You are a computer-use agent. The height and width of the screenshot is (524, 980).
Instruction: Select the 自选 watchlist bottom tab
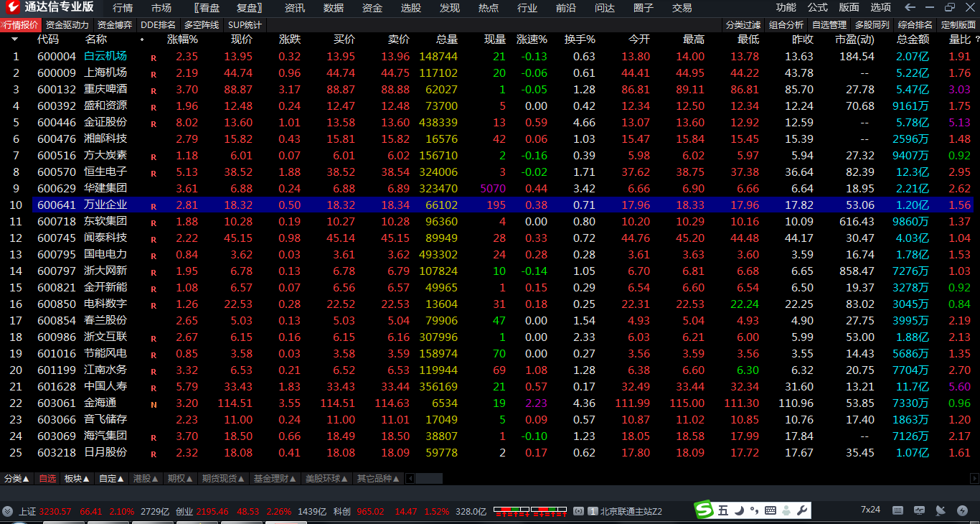click(x=47, y=478)
